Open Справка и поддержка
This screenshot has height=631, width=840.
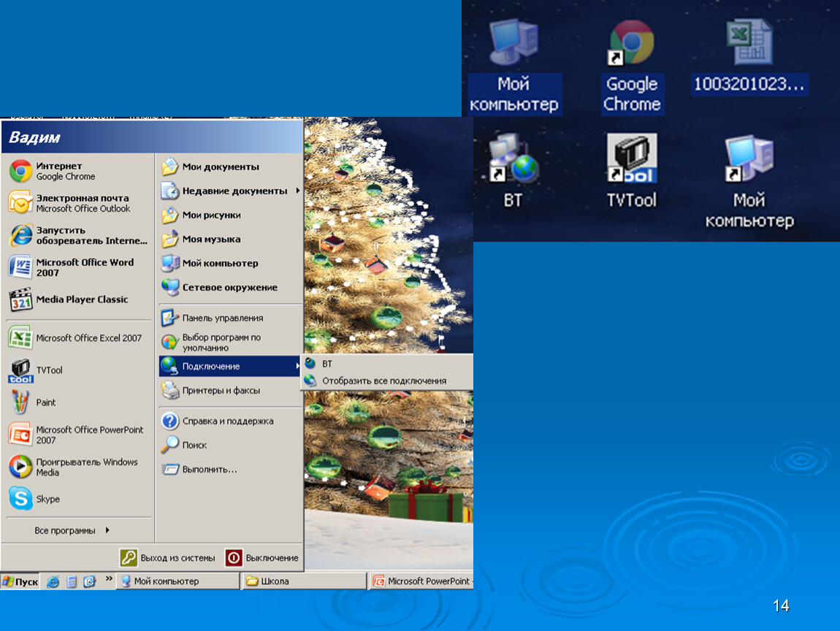pyautogui.click(x=230, y=421)
